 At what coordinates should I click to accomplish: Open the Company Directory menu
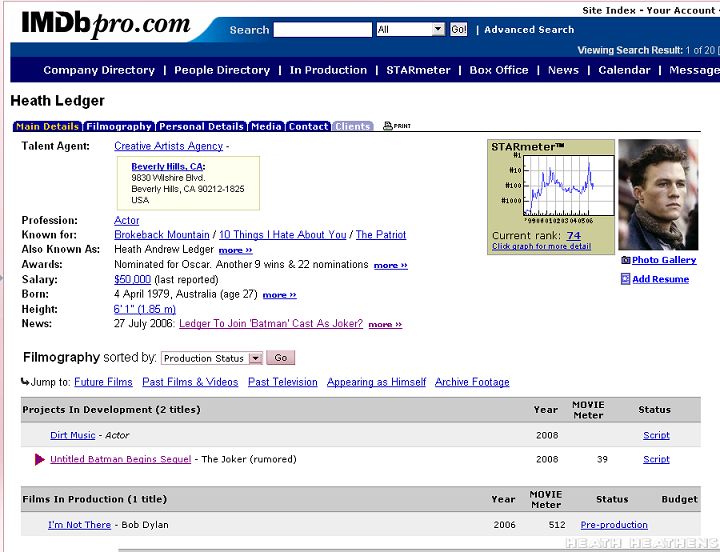point(99,70)
